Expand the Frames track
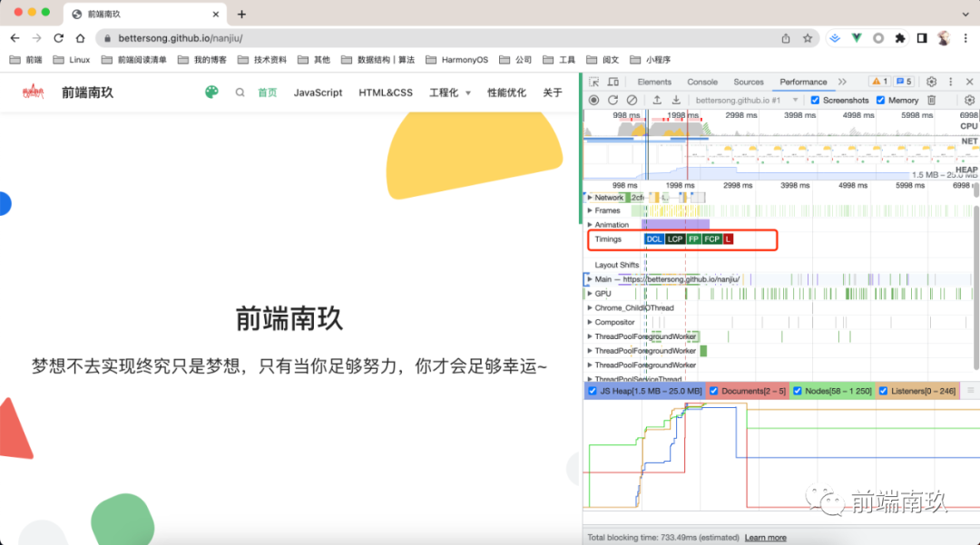Image resolution: width=980 pixels, height=545 pixels. 590,210
